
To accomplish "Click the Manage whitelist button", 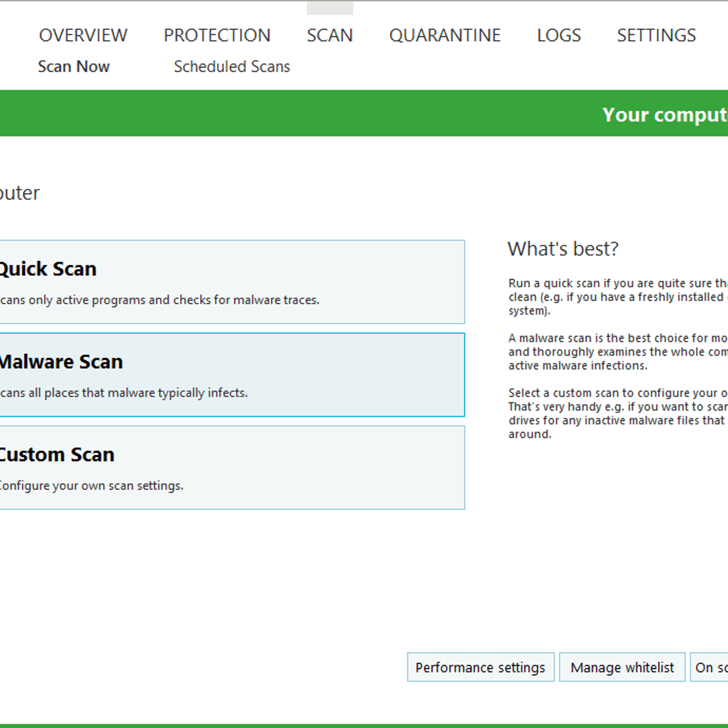I will [x=622, y=667].
